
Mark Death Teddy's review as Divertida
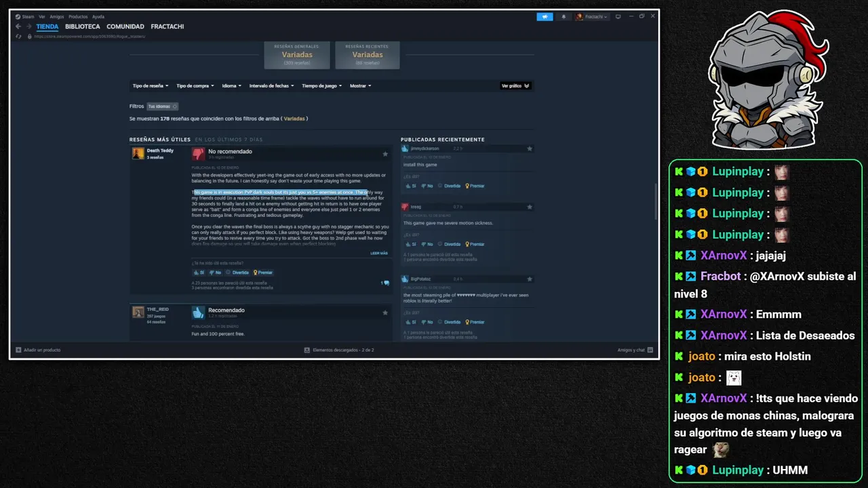pos(237,272)
